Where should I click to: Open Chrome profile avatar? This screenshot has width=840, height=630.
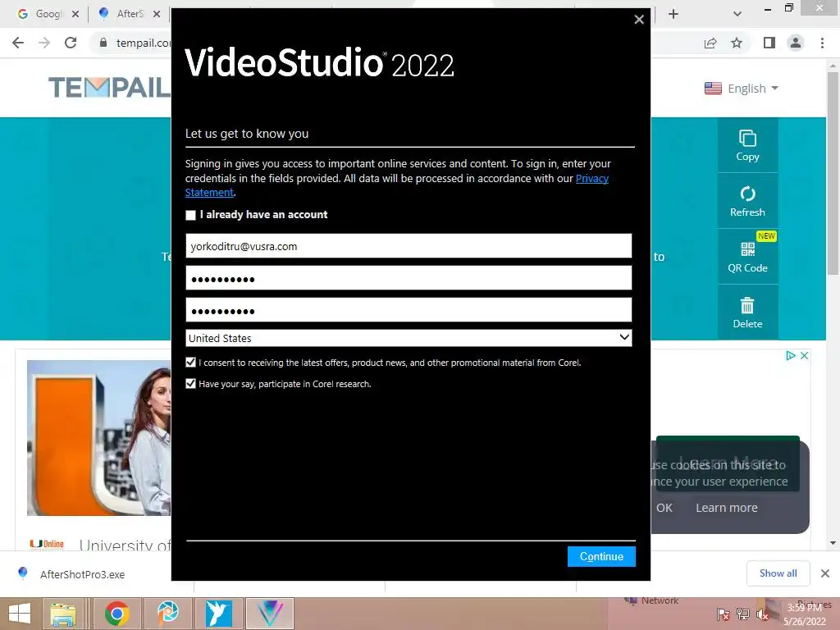[x=796, y=43]
